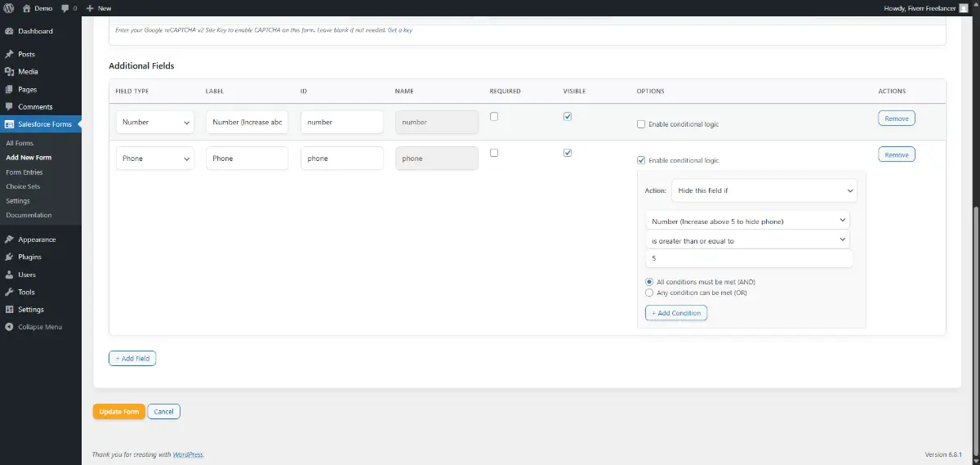980x465 pixels.
Task: Open Settings under Salesforce Forms
Action: [18, 201]
